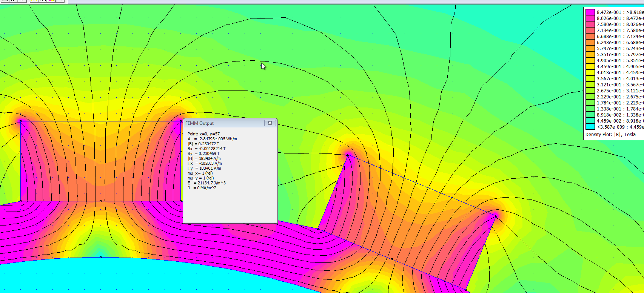Viewport: 644px width, 293px height.
Task: Click the legend label starting 2.675e-001
Action: 620,91
